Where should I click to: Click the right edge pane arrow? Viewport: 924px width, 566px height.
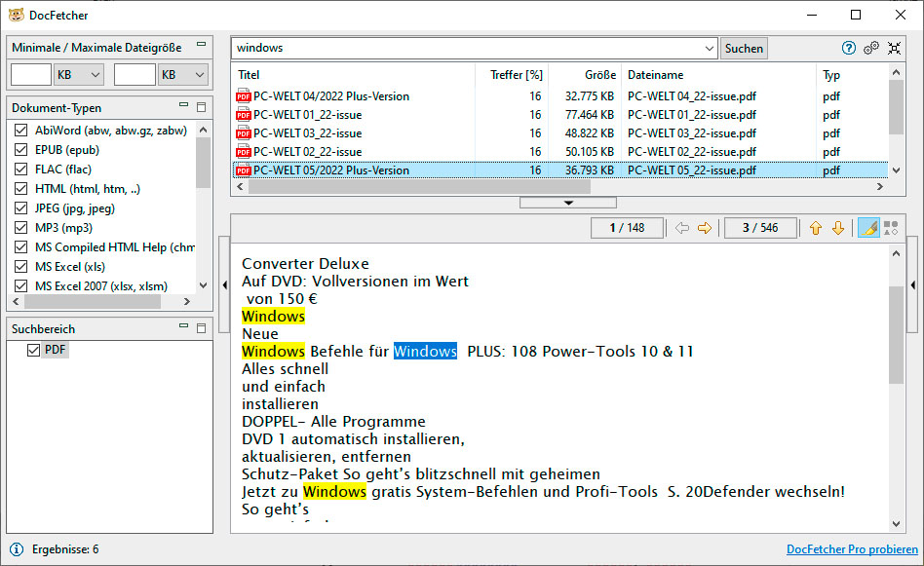[x=913, y=285]
